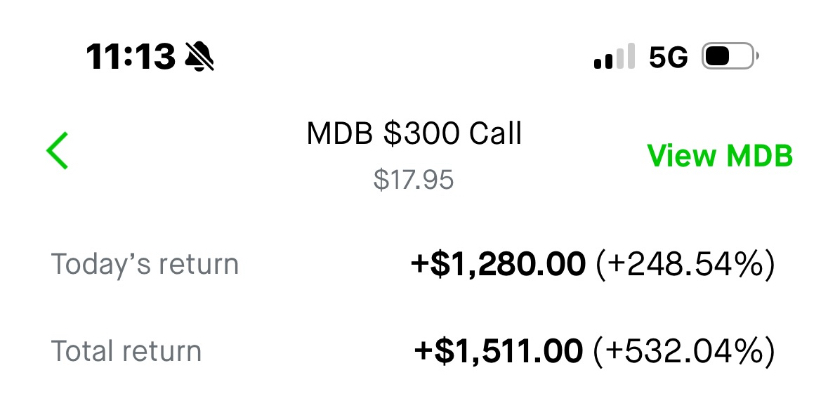Tap the $17.95 option price
Image resolution: width=828 pixels, height=400 pixels.
pyautogui.click(x=414, y=180)
